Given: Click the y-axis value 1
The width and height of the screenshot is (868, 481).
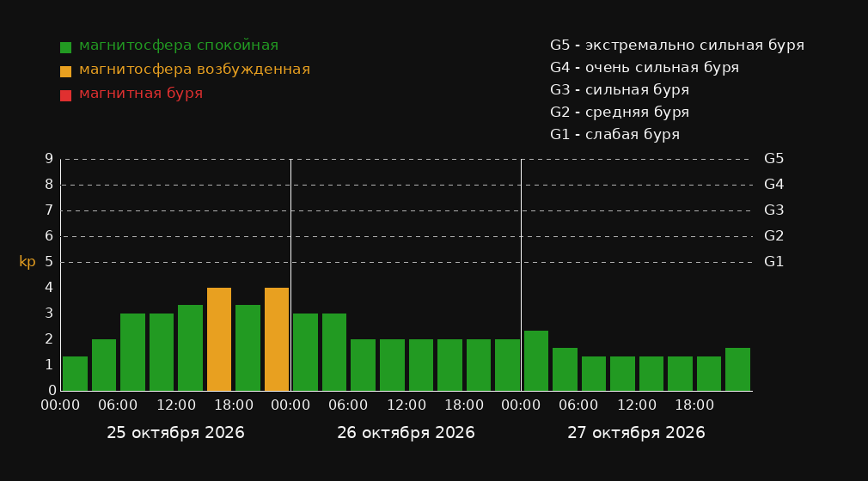Looking at the screenshot, I should click(x=49, y=365).
